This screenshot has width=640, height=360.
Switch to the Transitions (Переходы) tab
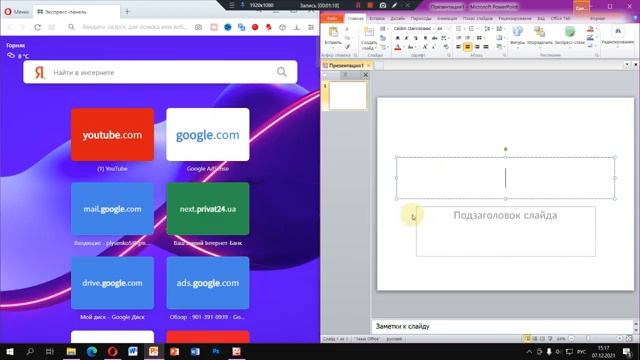tap(421, 18)
